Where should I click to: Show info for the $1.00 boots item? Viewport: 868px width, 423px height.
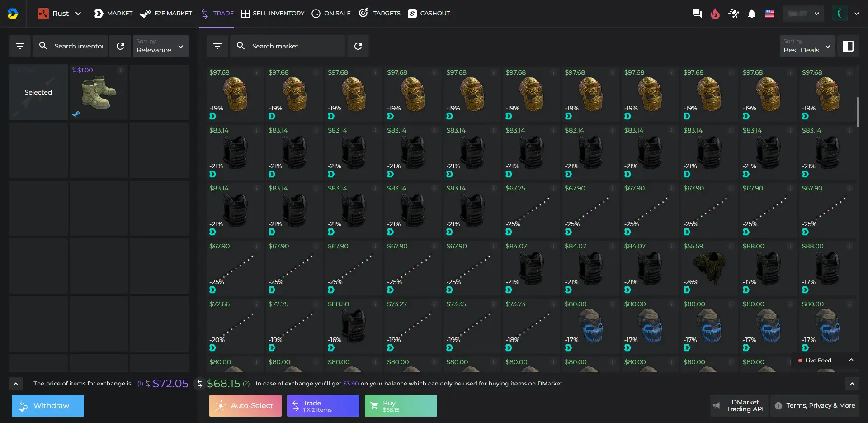pos(121,70)
